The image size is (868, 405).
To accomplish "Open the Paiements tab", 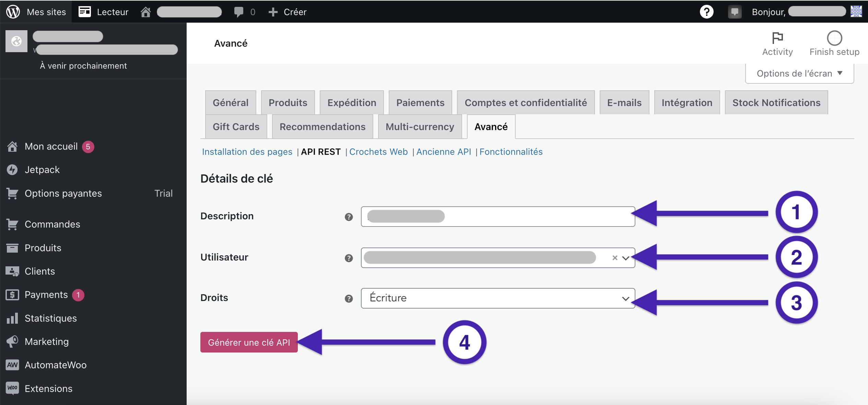I will coord(420,103).
